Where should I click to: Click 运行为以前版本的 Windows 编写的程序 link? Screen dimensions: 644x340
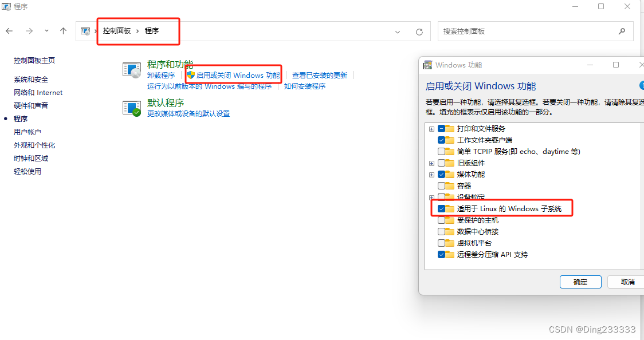click(x=210, y=86)
